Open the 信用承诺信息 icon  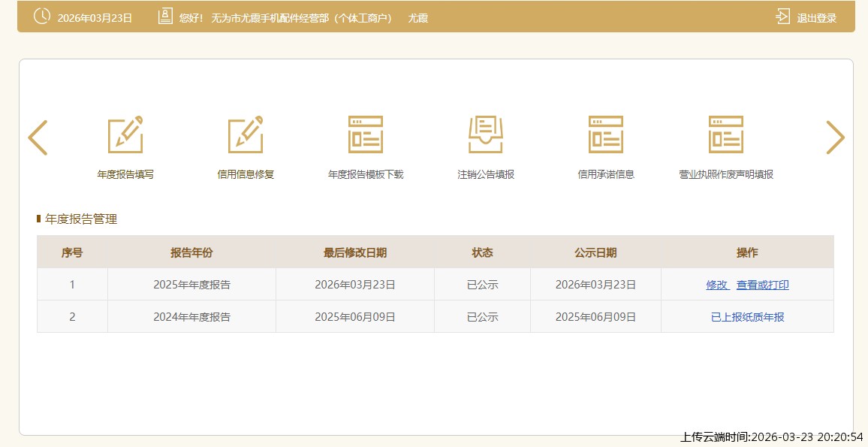(x=606, y=135)
